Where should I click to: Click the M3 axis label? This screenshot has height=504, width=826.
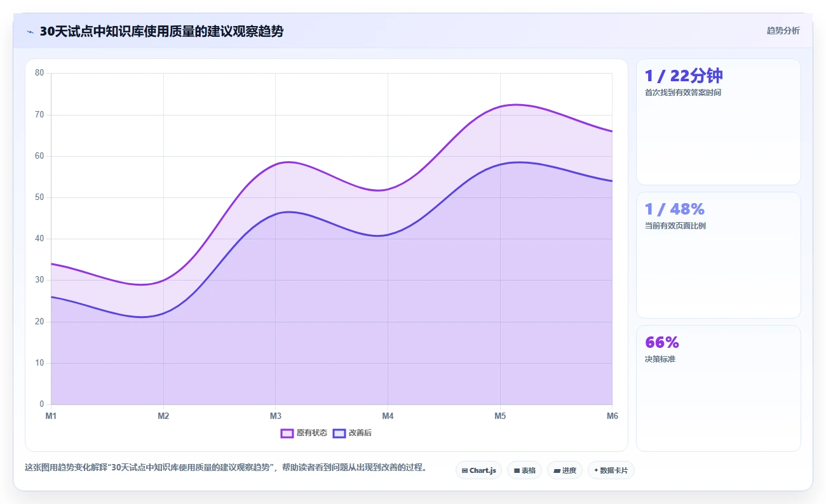click(275, 416)
